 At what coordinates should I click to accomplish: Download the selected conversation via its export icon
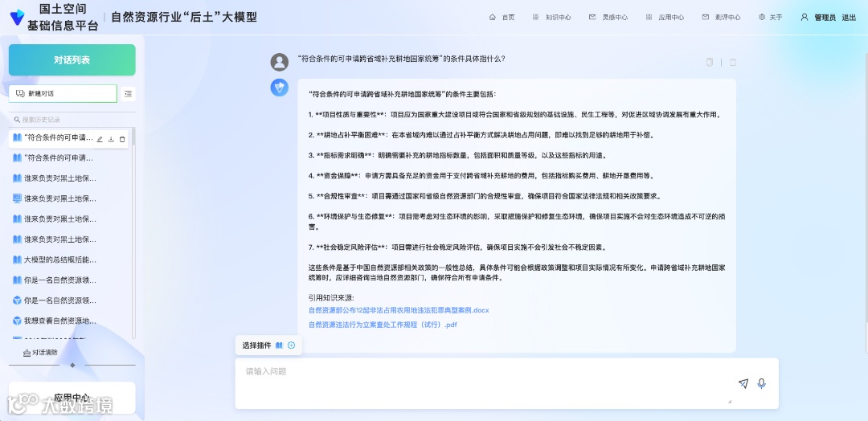pos(111,140)
